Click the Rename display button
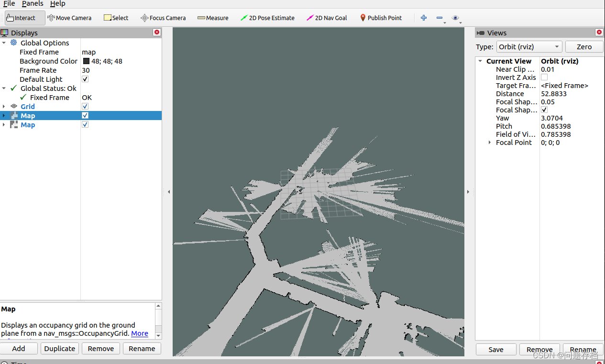605x364 pixels. [x=142, y=349]
